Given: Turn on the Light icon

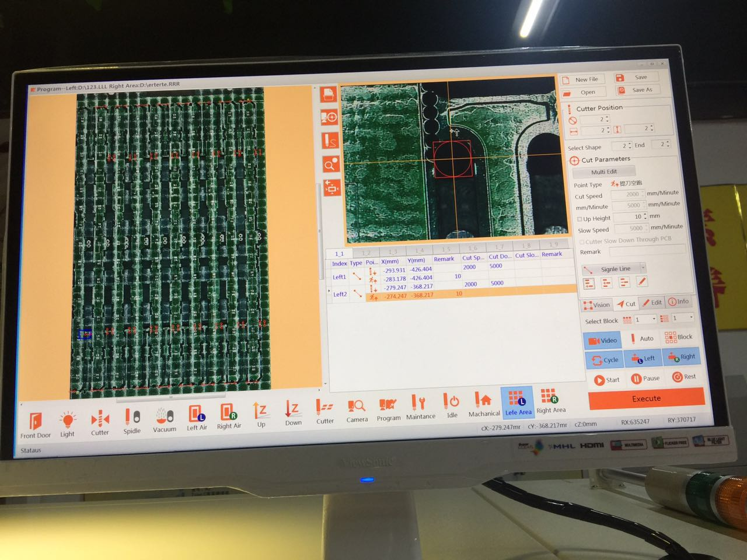Looking at the screenshot, I should coord(68,420).
